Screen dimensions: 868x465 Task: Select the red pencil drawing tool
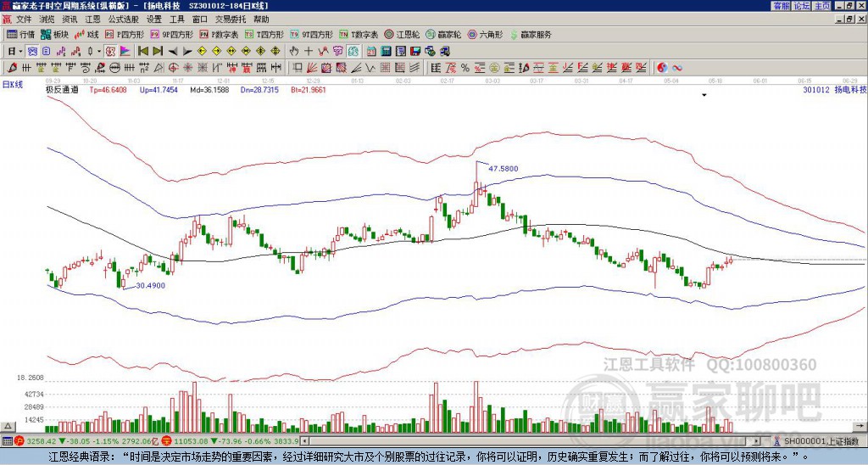[x=12, y=68]
